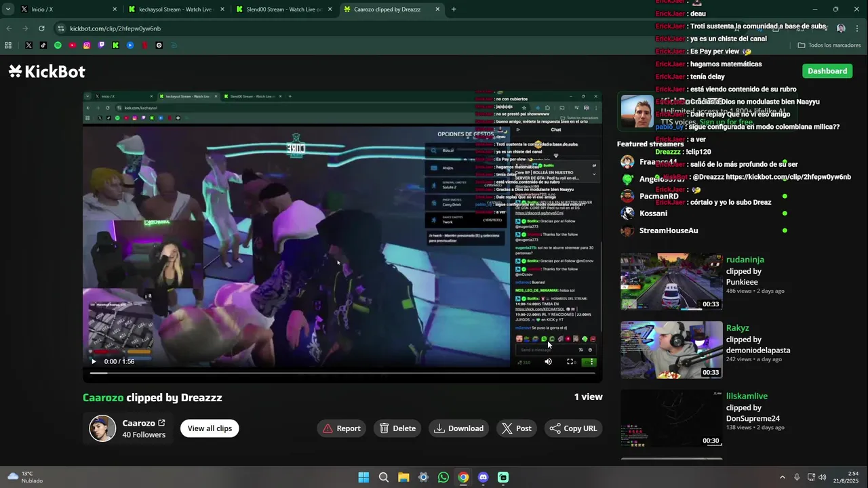Open site information icon
The width and height of the screenshot is (868, 488).
61,28
